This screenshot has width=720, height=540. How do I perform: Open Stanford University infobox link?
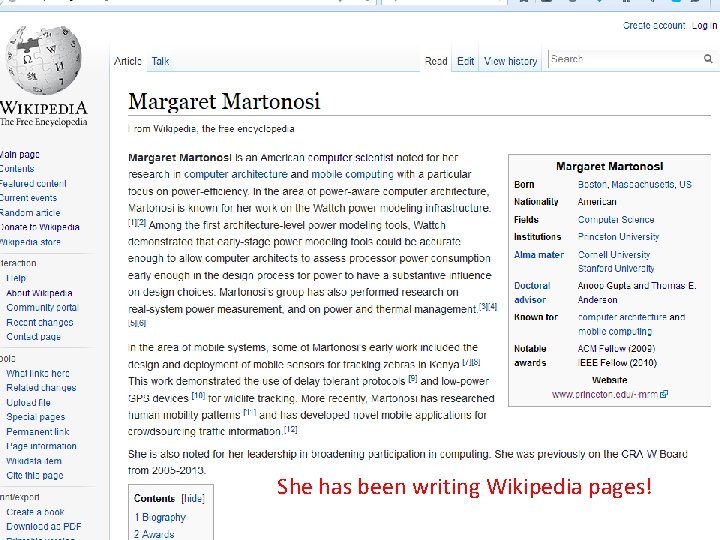[x=616, y=268]
